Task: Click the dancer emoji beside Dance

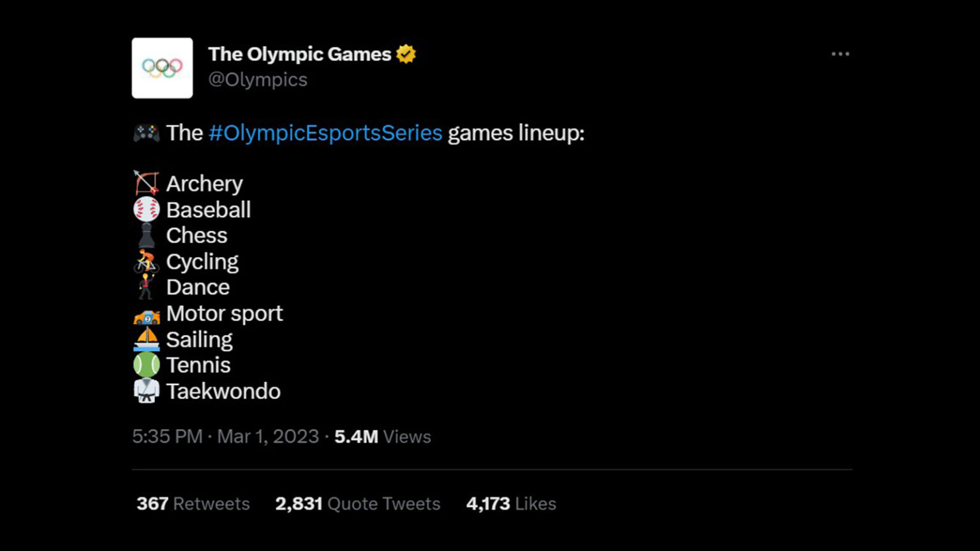Action: tap(146, 287)
